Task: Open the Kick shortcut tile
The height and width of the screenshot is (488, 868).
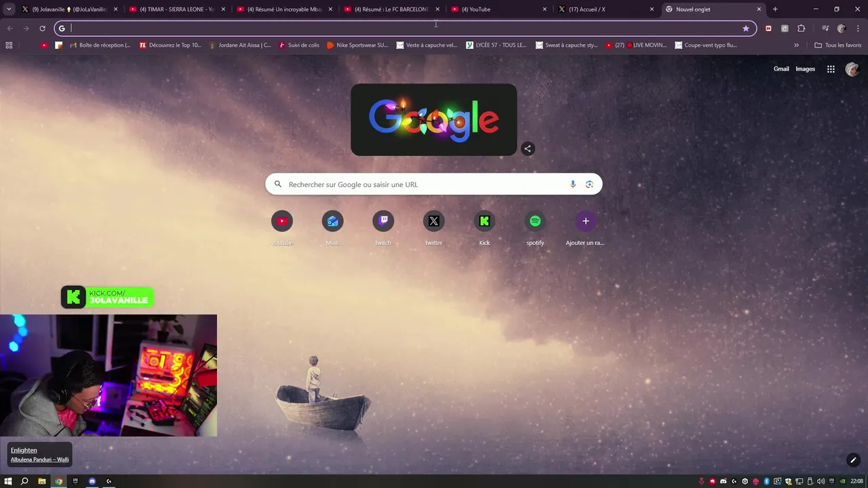Action: (484, 228)
